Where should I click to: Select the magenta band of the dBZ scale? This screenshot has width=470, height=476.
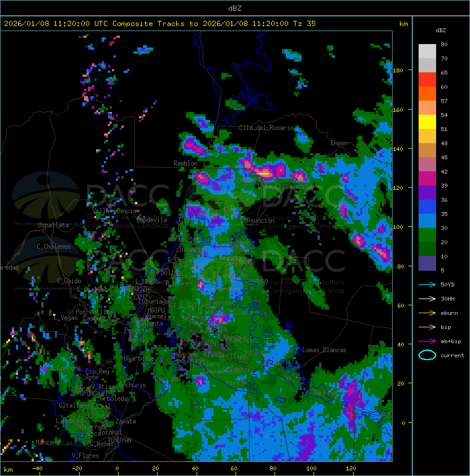click(x=427, y=179)
